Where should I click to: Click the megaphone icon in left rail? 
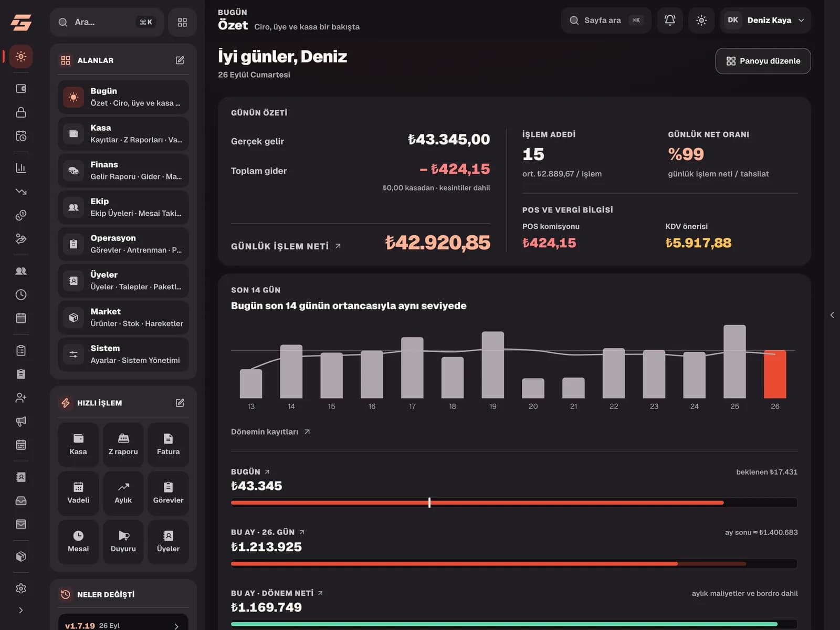(21, 421)
